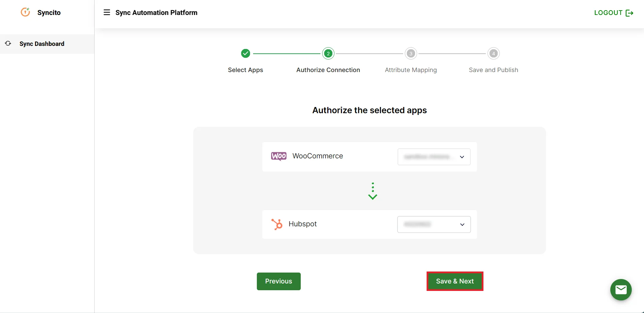Image resolution: width=644 pixels, height=313 pixels.
Task: Open the Hubspot account dropdown
Action: click(433, 224)
